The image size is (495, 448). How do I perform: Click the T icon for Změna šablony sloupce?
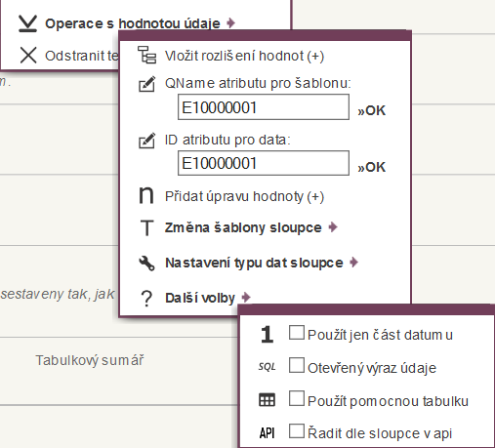pos(146,227)
